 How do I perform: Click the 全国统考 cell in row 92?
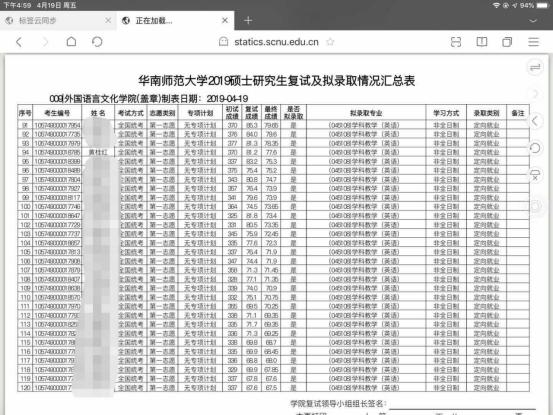pyautogui.click(x=130, y=134)
